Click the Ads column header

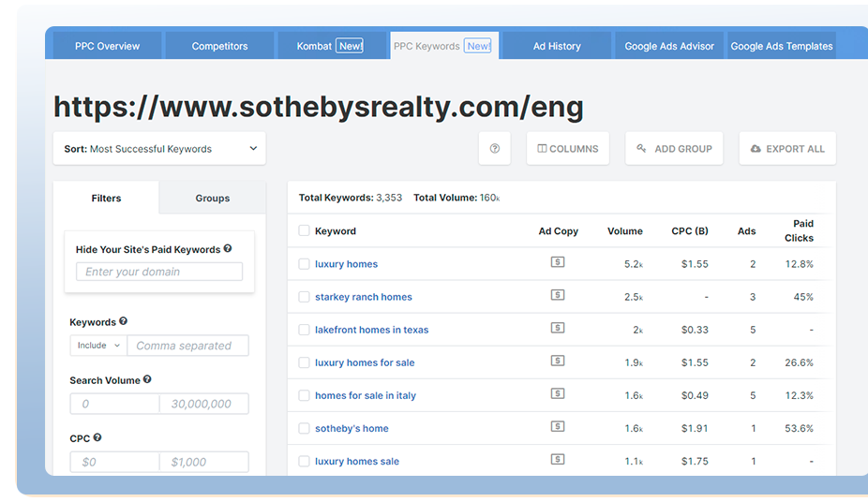(746, 231)
